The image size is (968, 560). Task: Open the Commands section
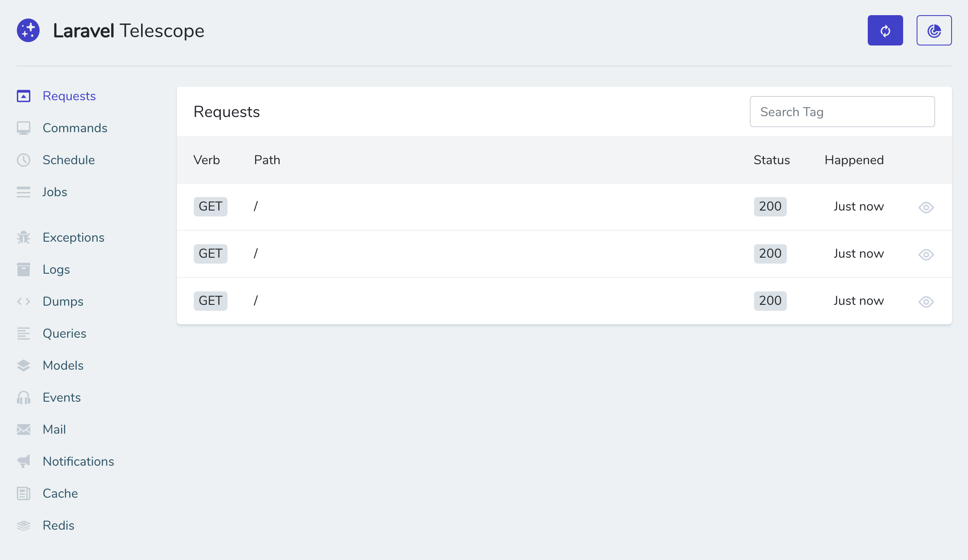click(75, 127)
